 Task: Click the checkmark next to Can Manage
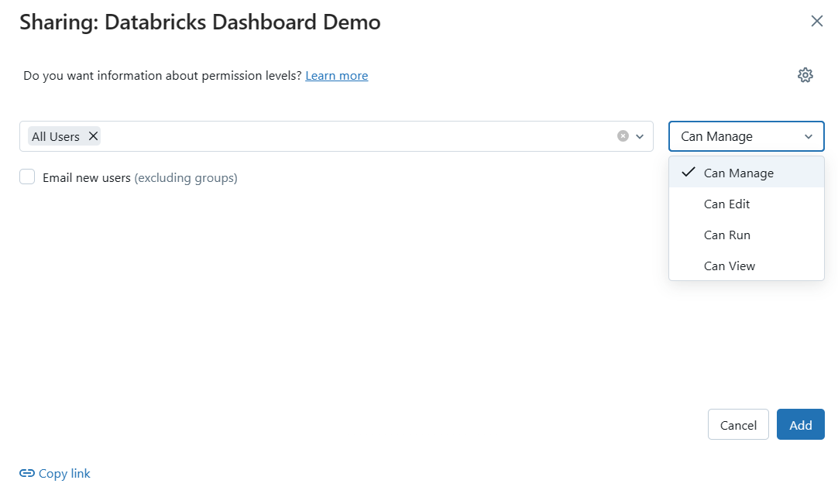[x=688, y=173]
